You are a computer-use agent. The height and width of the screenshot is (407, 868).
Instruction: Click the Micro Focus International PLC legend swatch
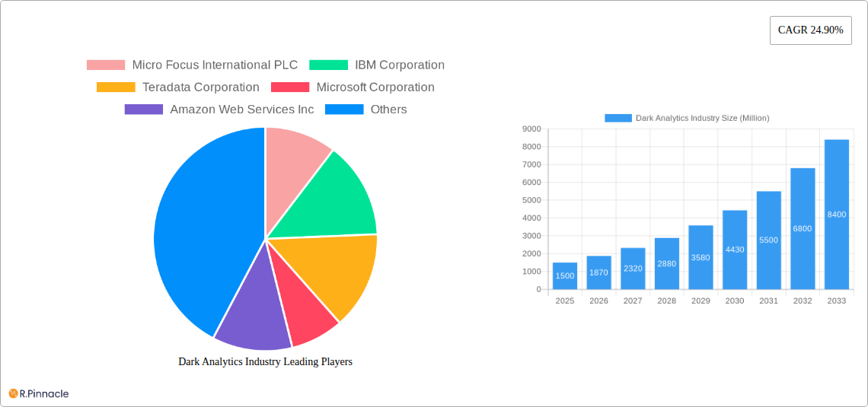click(106, 65)
